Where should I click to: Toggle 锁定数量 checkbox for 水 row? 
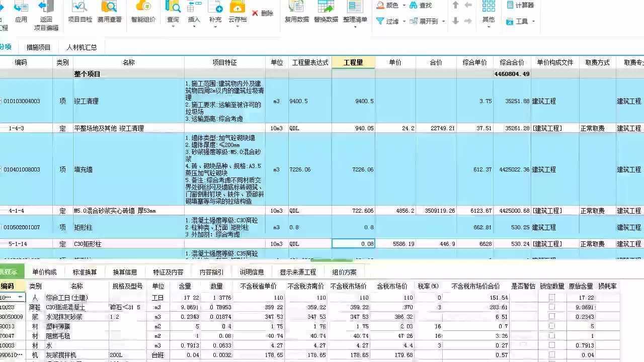(552, 345)
